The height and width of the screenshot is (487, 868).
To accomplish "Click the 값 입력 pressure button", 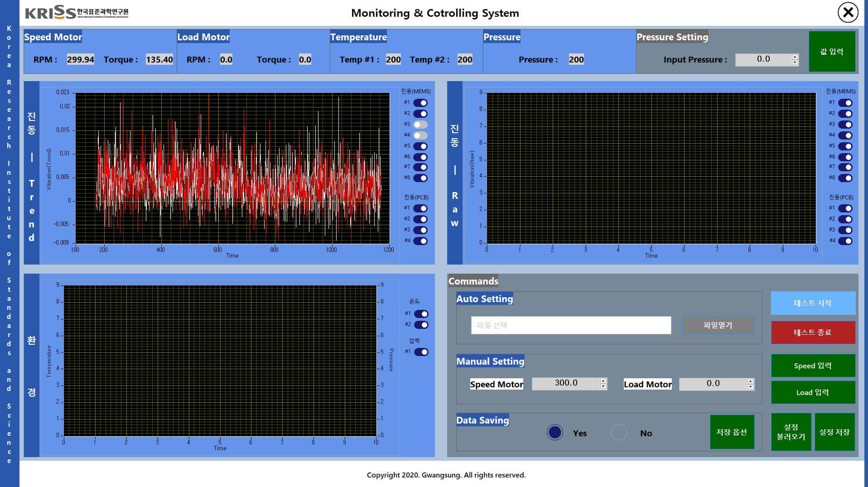I will click(832, 52).
